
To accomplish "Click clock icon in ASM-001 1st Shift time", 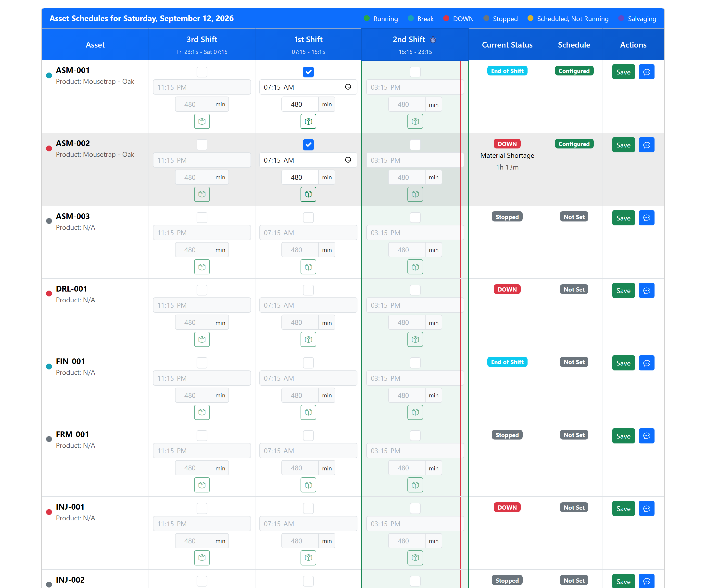I will (x=348, y=87).
